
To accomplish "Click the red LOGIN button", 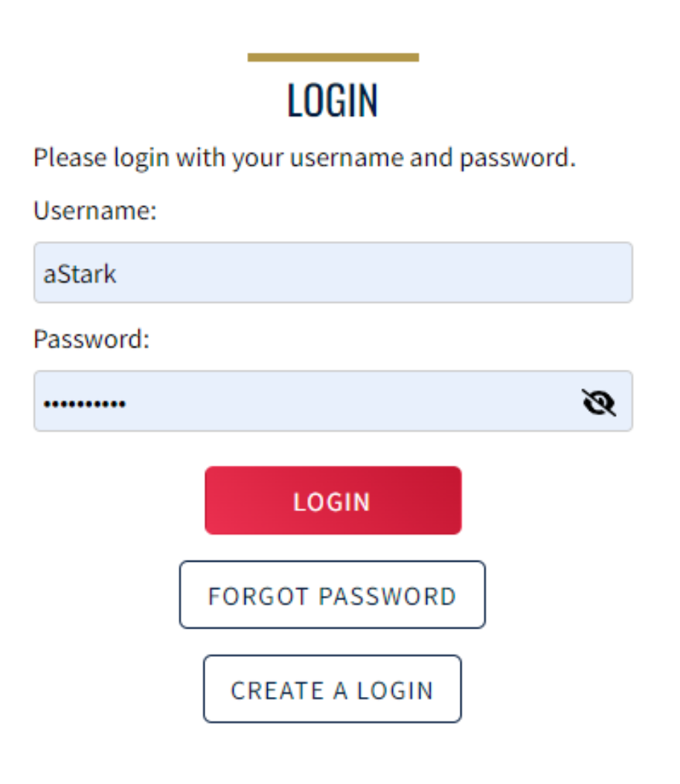I will click(x=333, y=501).
